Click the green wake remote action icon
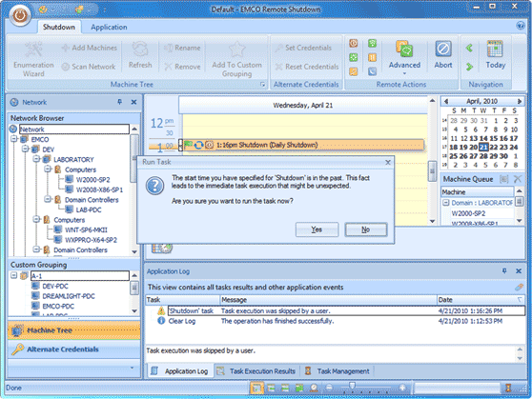 tap(372, 44)
